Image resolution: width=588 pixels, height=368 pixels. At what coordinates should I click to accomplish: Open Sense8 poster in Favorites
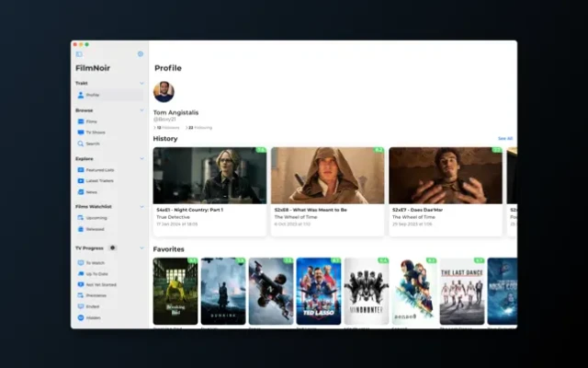point(414,291)
